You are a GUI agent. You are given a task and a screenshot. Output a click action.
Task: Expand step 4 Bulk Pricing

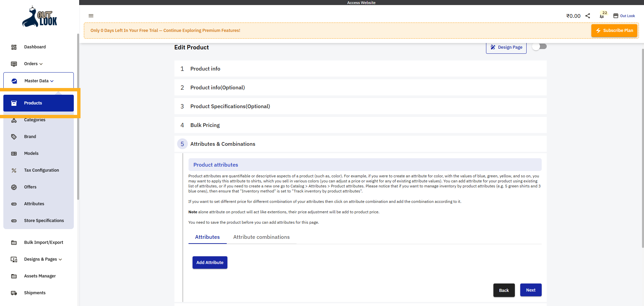click(360, 125)
